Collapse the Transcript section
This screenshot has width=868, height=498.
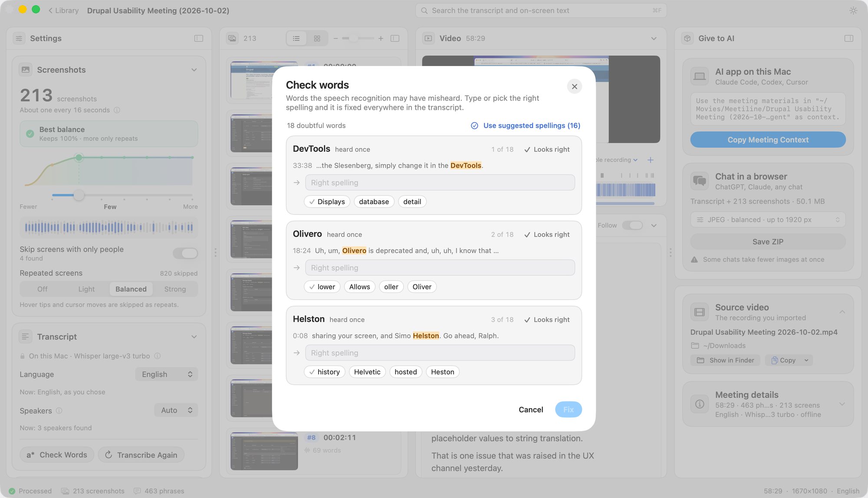point(194,337)
